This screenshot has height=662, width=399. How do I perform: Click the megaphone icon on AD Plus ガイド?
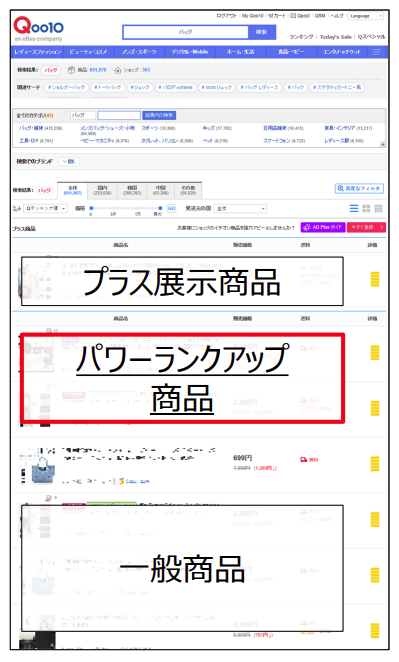coord(307,227)
